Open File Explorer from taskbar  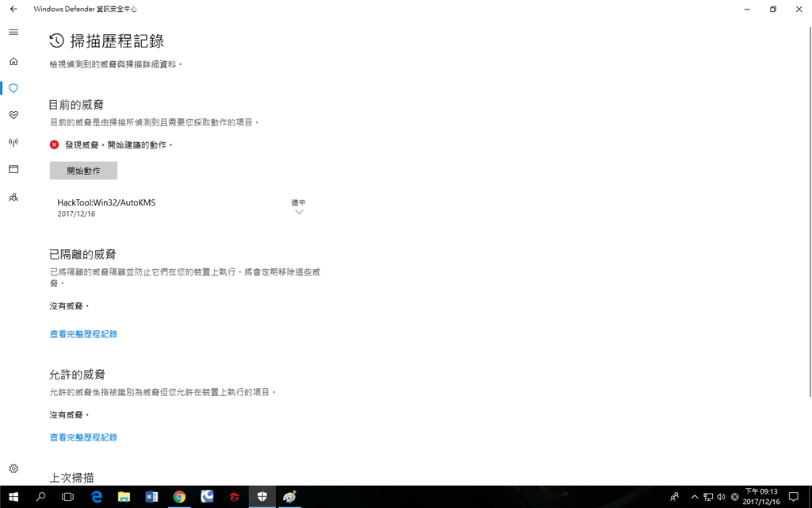point(124,497)
